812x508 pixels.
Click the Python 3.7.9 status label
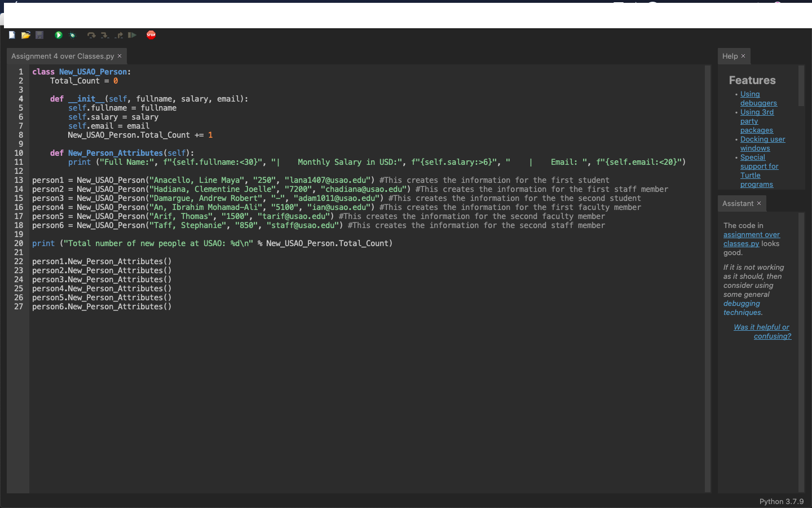(x=782, y=501)
